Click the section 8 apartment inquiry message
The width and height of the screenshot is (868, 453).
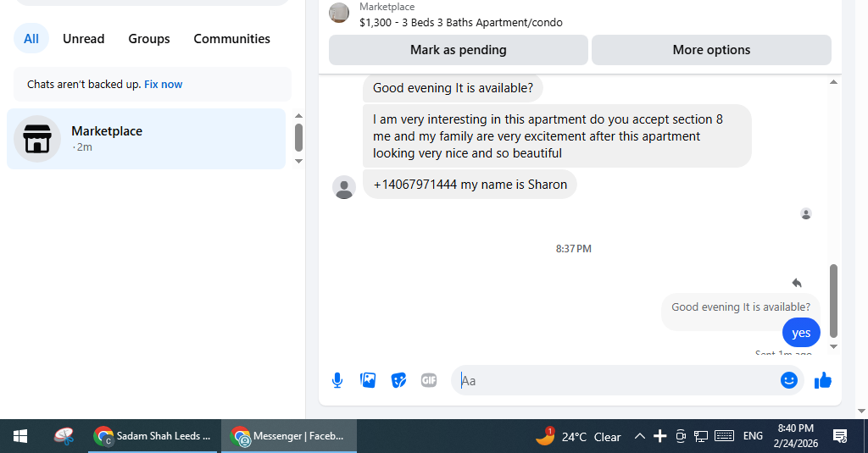click(x=557, y=136)
